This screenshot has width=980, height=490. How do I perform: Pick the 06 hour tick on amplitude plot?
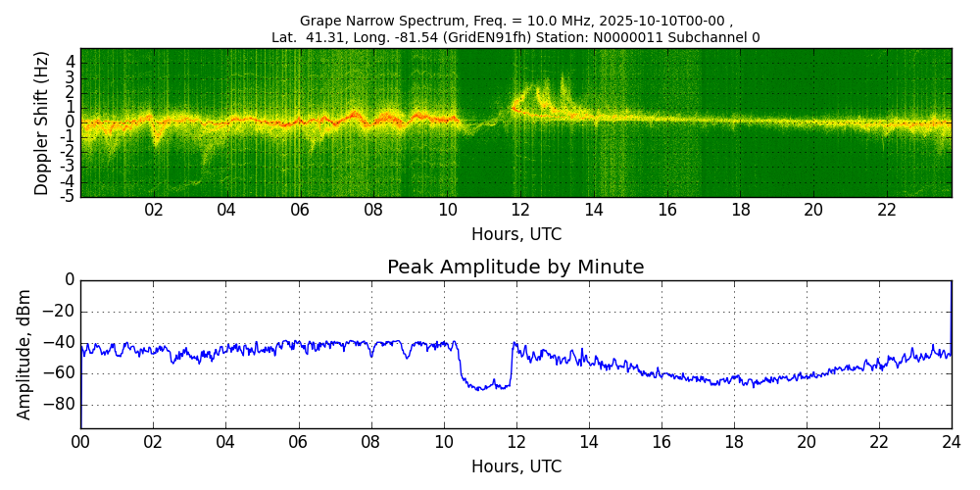(298, 441)
